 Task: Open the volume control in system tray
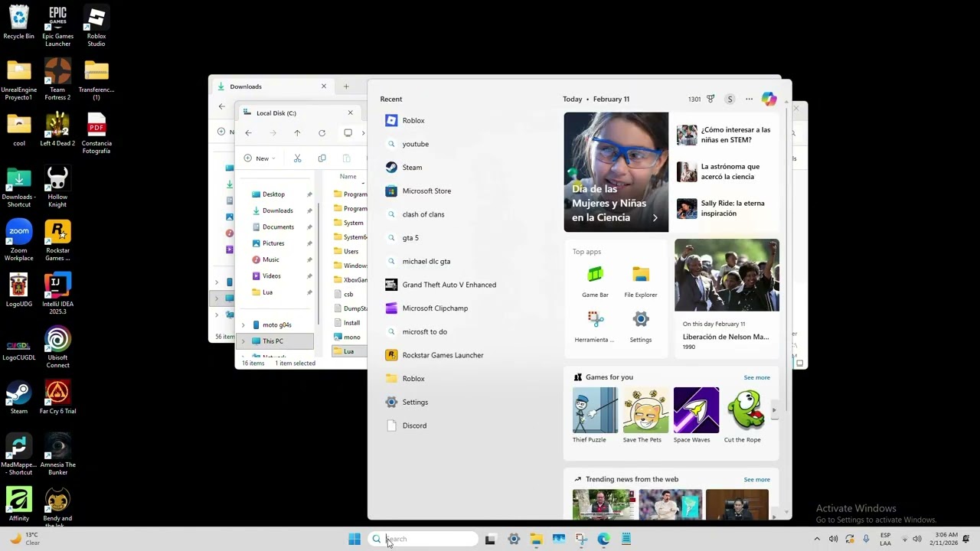[x=833, y=539]
